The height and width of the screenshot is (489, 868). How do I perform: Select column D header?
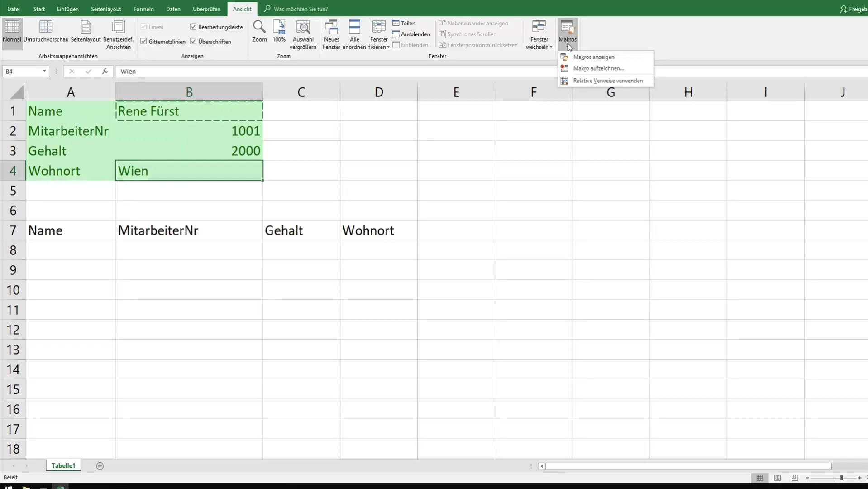coord(379,92)
